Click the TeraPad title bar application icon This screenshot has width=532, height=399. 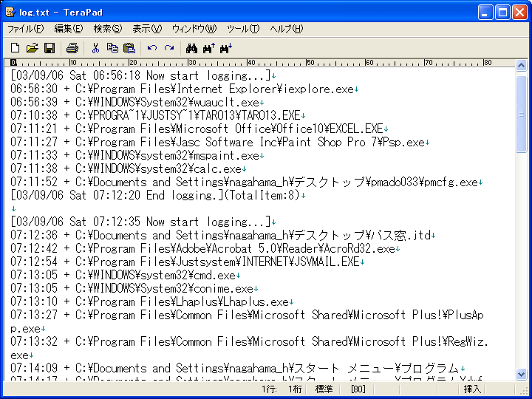pos(10,13)
